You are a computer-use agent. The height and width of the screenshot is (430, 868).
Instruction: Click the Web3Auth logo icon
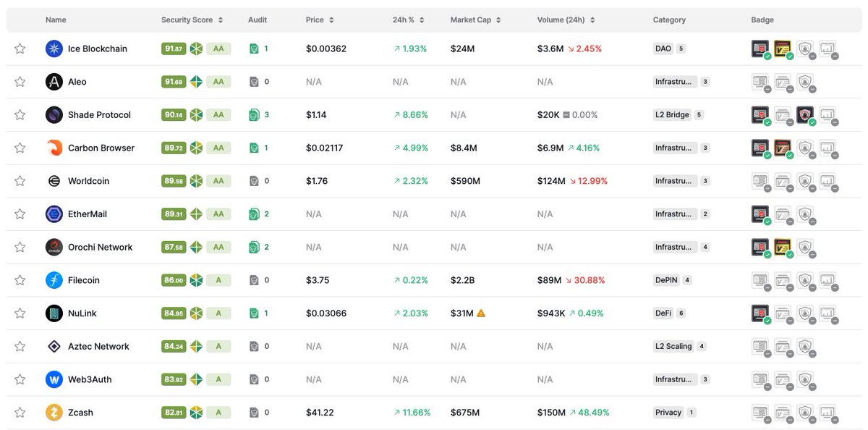54,379
